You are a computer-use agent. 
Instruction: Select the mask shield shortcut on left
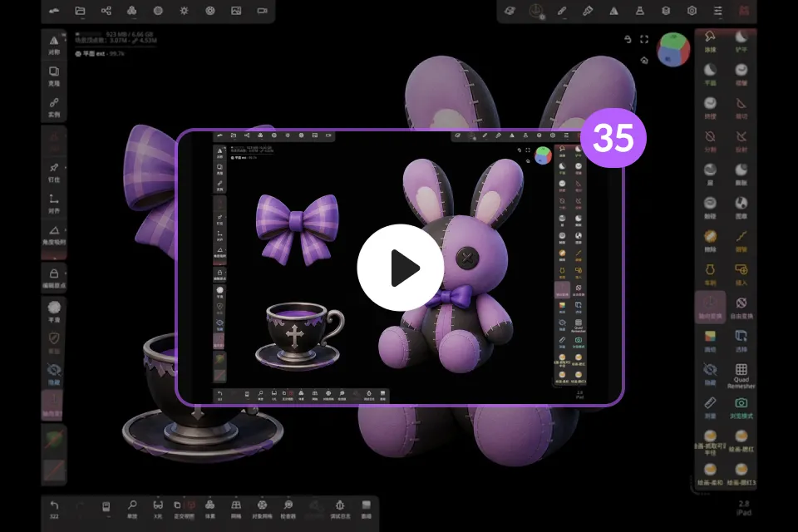[x=54, y=343]
